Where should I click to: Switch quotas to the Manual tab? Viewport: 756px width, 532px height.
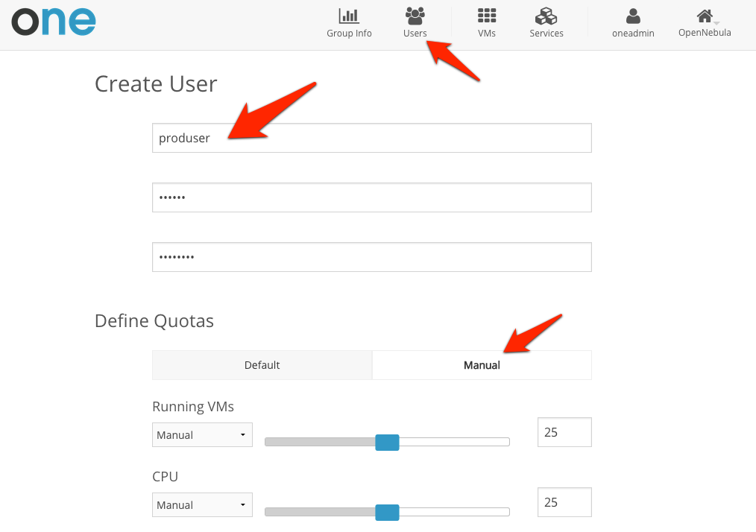click(x=482, y=365)
